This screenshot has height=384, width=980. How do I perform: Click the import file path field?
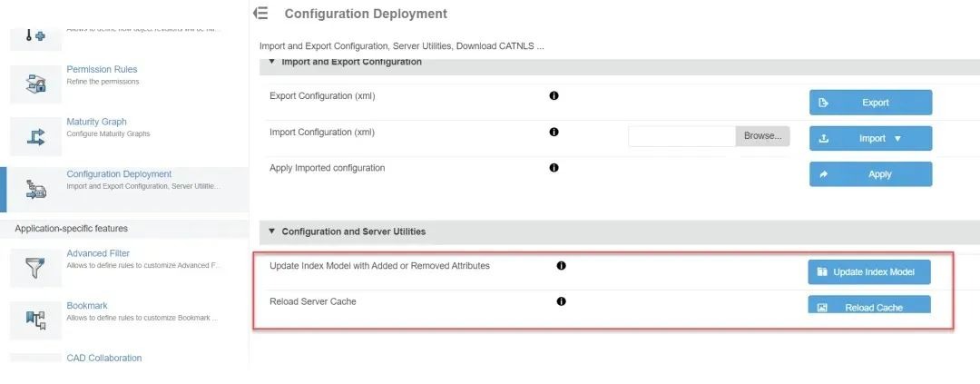click(x=681, y=136)
